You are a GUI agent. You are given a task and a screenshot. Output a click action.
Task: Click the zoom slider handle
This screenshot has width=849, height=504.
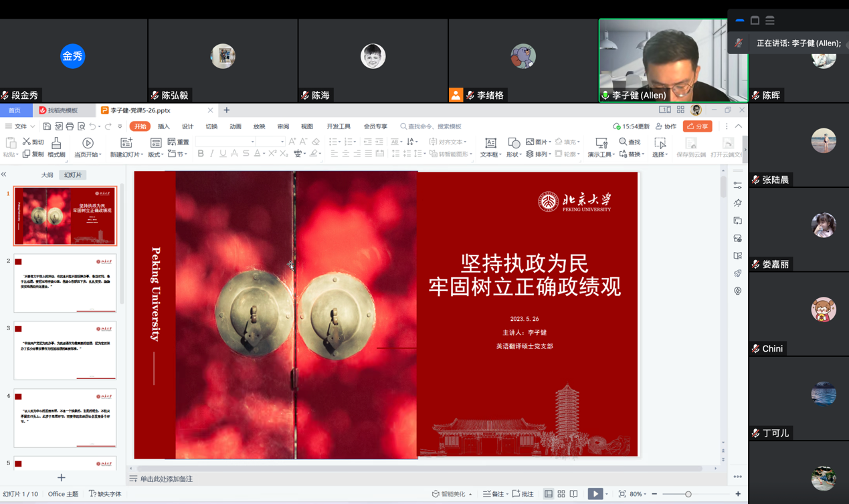[x=688, y=494]
